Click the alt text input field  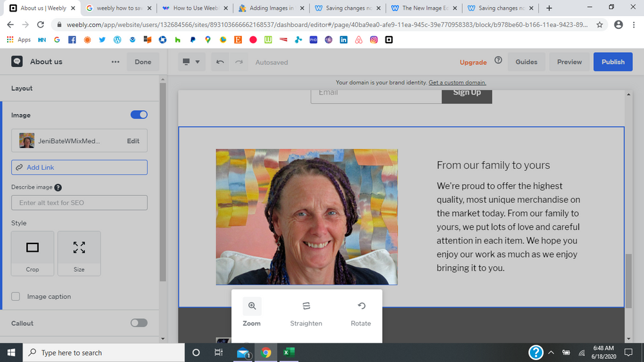pyautogui.click(x=79, y=202)
